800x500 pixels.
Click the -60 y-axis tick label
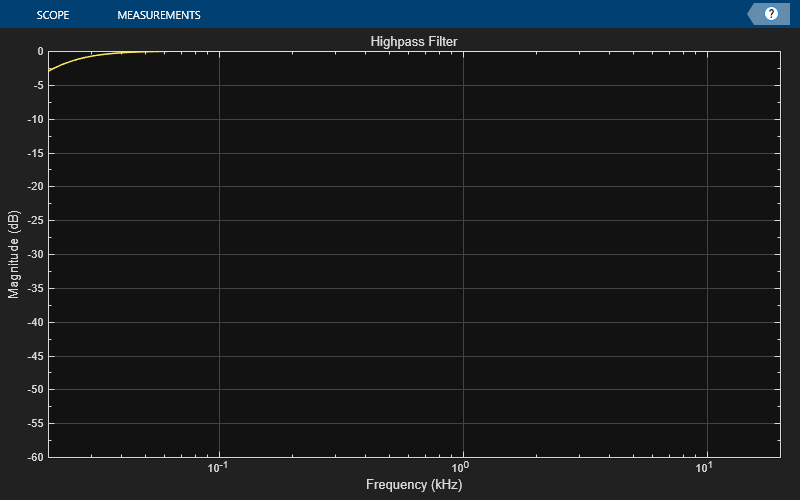tap(36, 457)
